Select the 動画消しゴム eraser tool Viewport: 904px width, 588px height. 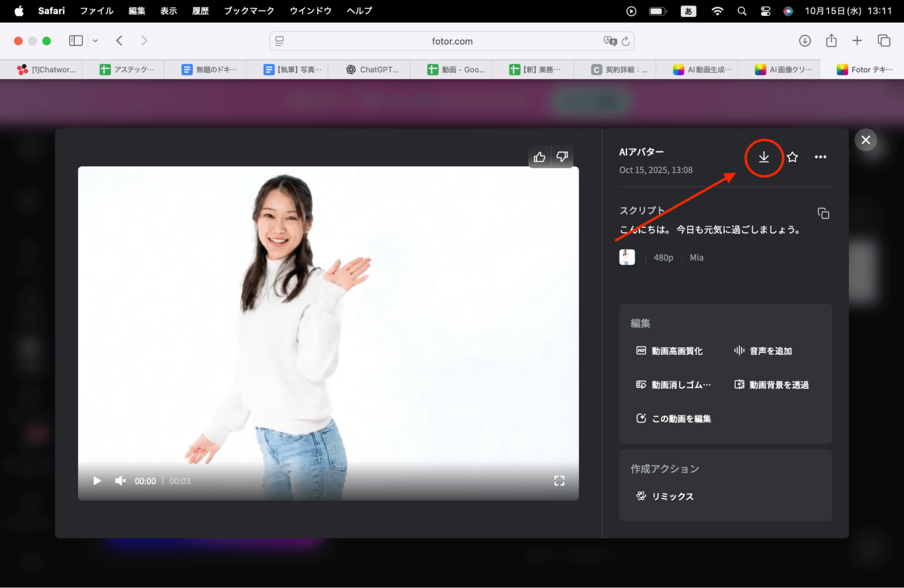tap(673, 384)
